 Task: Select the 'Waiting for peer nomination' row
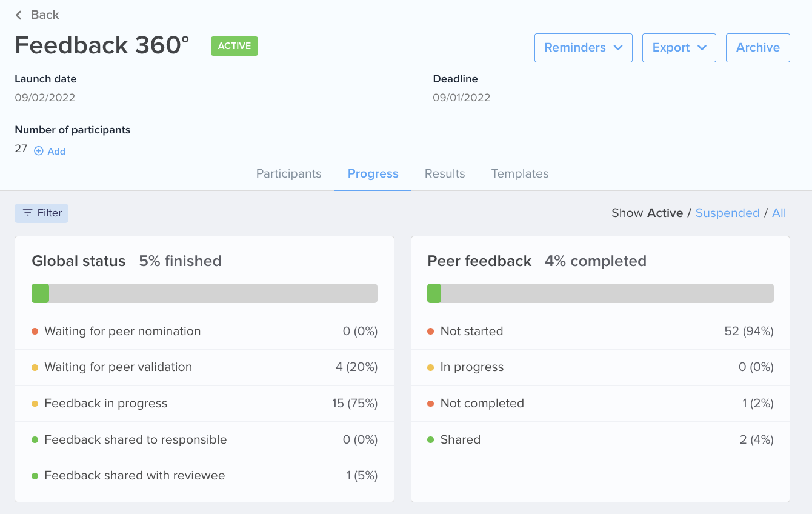tap(204, 332)
